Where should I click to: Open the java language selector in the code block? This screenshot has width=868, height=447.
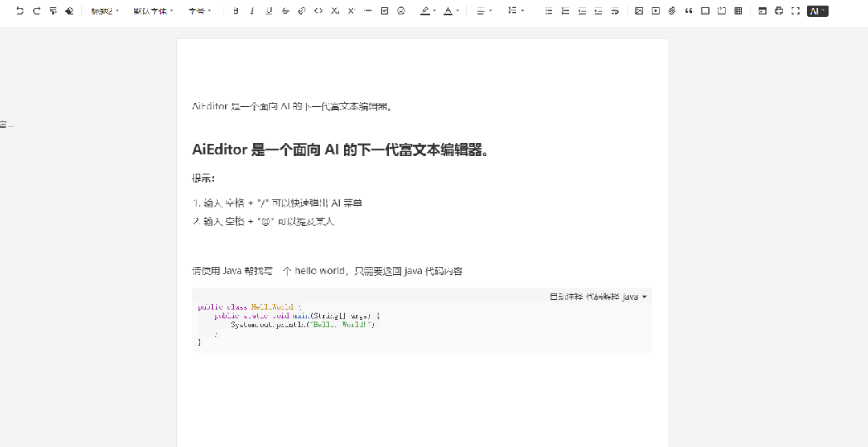[634, 297]
